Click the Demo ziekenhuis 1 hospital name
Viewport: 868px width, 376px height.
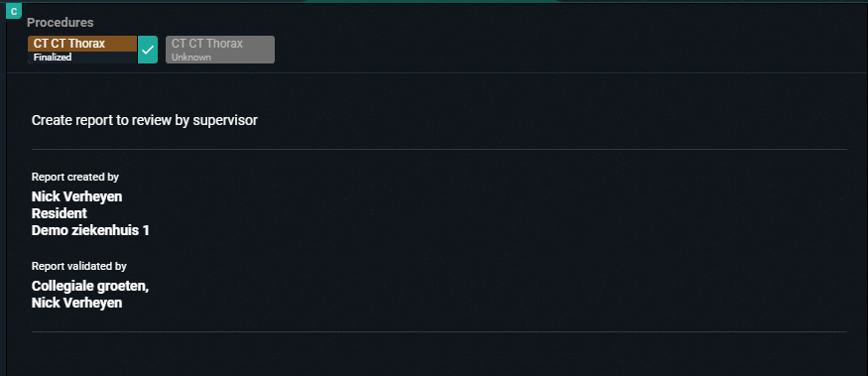click(90, 230)
